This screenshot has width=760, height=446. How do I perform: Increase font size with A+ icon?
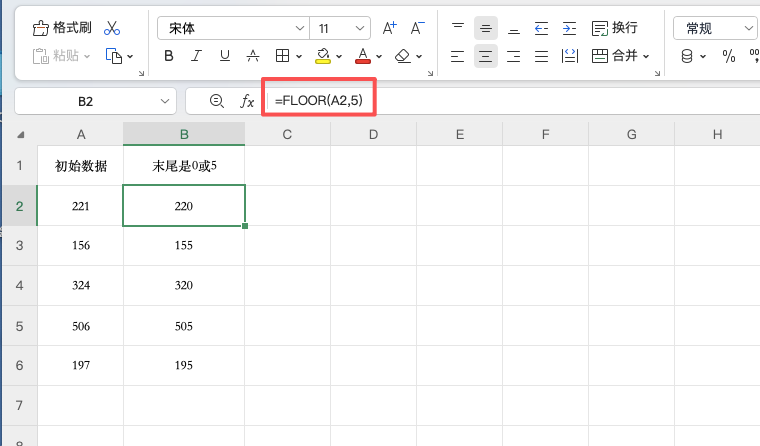pyautogui.click(x=390, y=28)
